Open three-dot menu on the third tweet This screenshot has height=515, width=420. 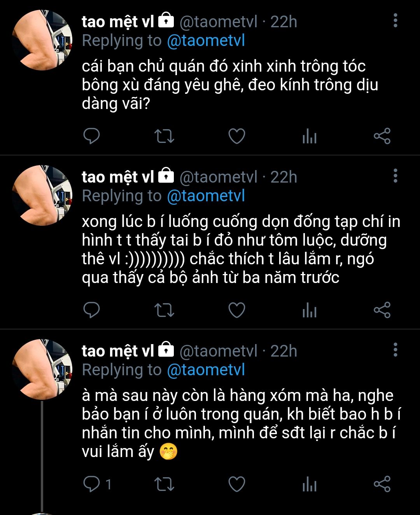point(395,350)
